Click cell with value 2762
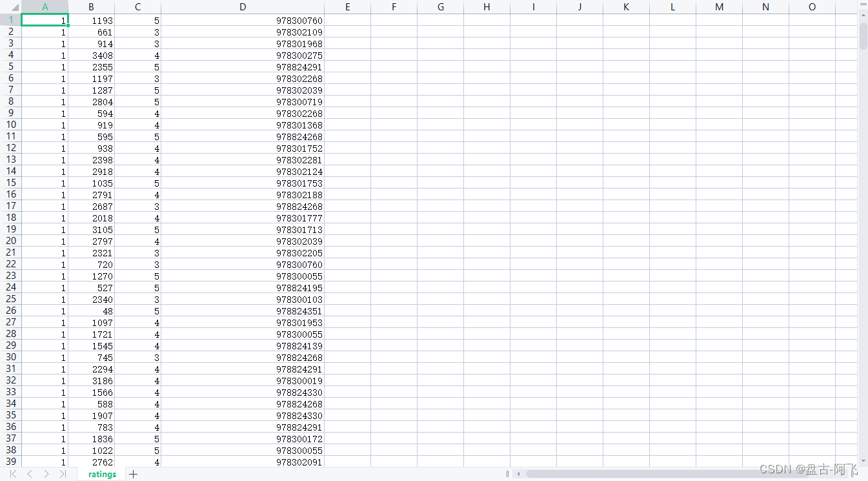The image size is (868, 481). click(x=92, y=462)
